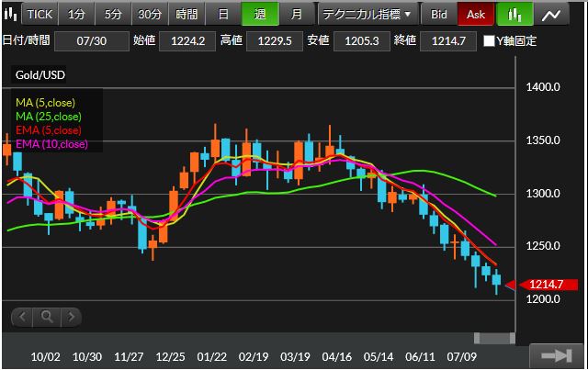Click the 1200.0 price axis label
Viewport: 588px width, 370px height.
tap(543, 299)
